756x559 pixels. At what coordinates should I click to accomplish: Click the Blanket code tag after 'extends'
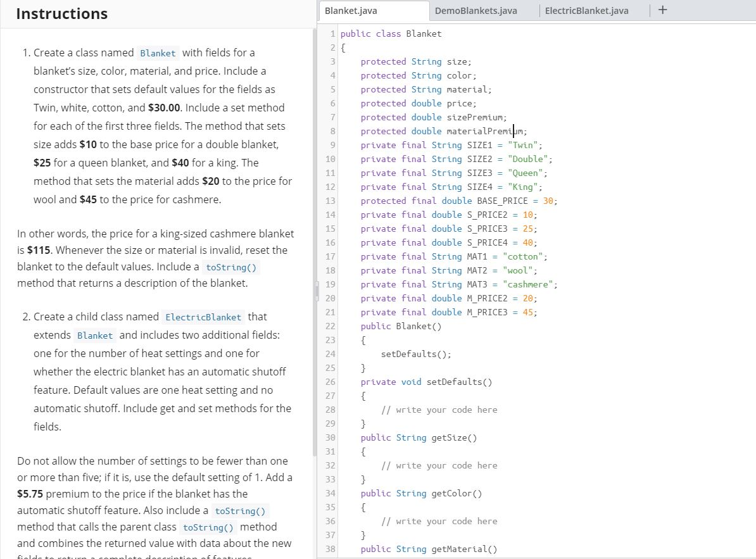pyautogui.click(x=95, y=336)
